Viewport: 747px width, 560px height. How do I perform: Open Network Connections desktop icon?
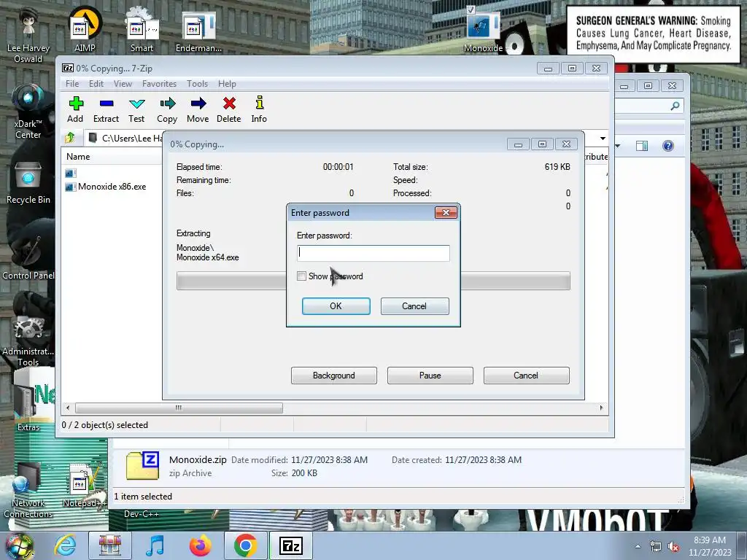pos(28,491)
